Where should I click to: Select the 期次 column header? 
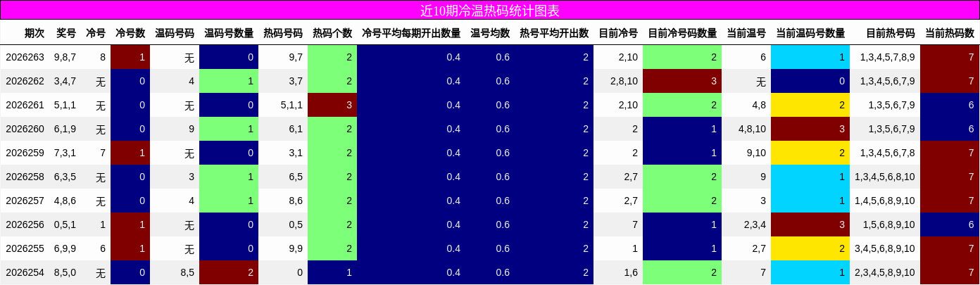34,33
